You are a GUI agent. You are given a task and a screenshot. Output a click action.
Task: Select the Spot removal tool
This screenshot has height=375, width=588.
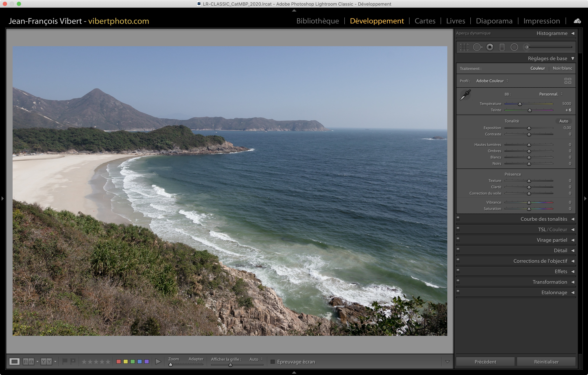[477, 47]
